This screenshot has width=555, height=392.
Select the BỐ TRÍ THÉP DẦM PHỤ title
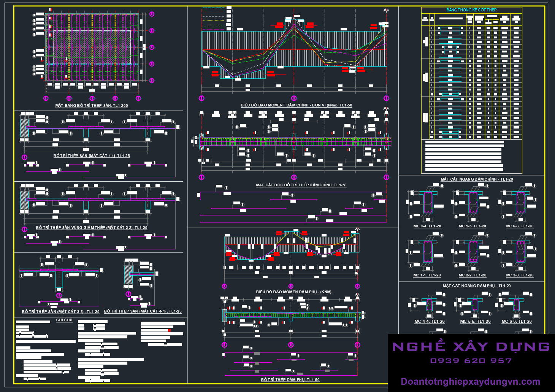[290, 379]
